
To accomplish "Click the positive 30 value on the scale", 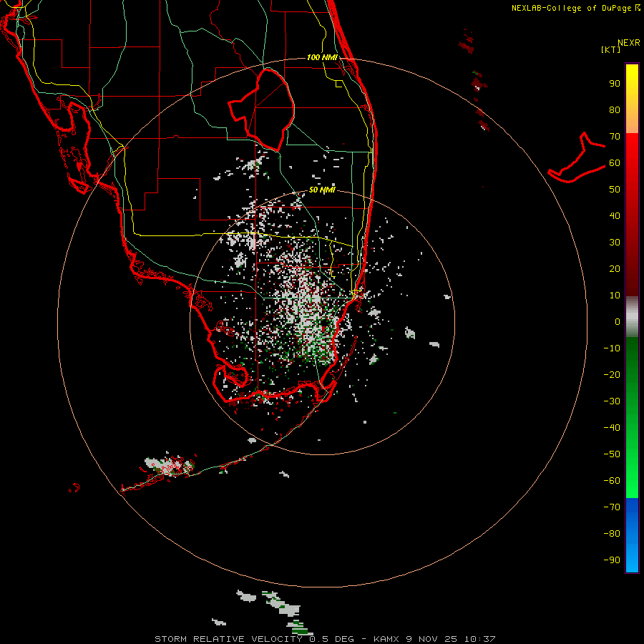I will [x=615, y=243].
